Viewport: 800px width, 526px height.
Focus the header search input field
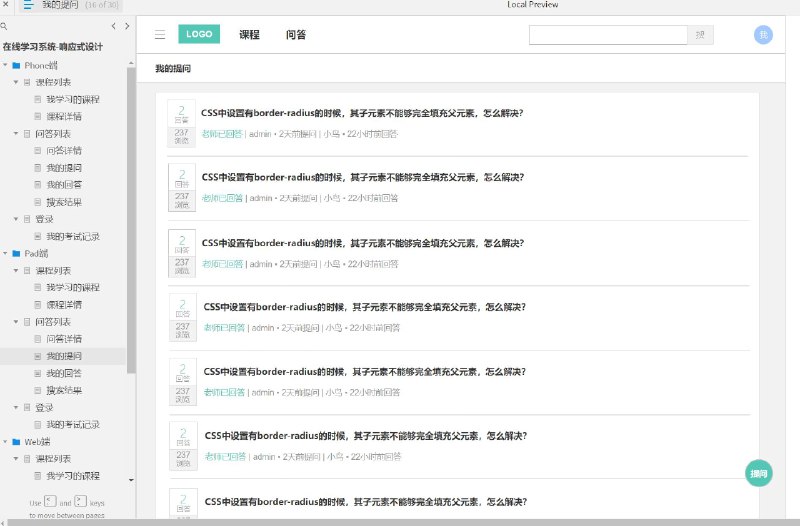pyautogui.click(x=608, y=35)
